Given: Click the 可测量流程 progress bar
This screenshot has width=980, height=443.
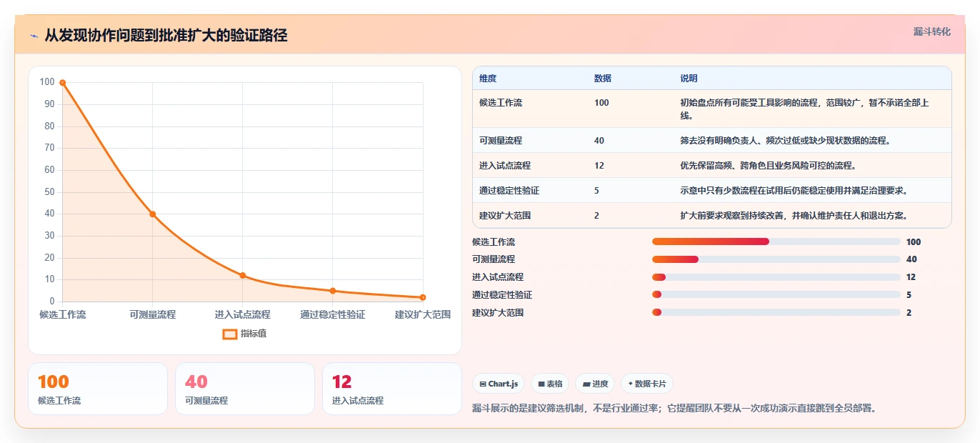Looking at the screenshot, I should click(776, 259).
